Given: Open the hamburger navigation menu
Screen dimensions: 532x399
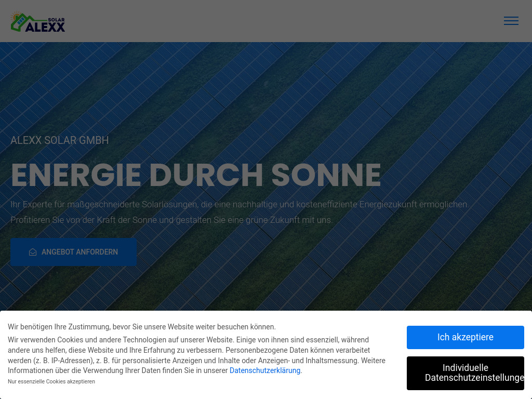Looking at the screenshot, I should point(511,21).
